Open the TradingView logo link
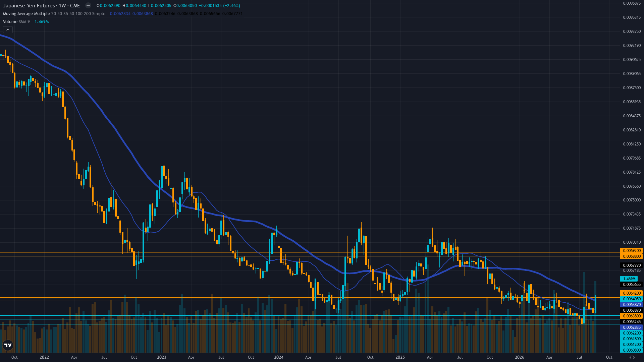Screen dimensions: 644x362 (x=8, y=345)
